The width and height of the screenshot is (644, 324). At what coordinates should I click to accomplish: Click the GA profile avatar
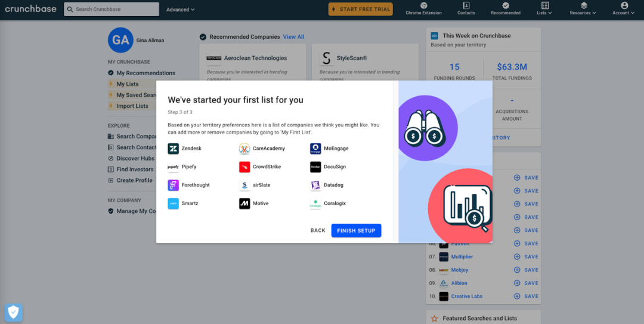pyautogui.click(x=120, y=40)
